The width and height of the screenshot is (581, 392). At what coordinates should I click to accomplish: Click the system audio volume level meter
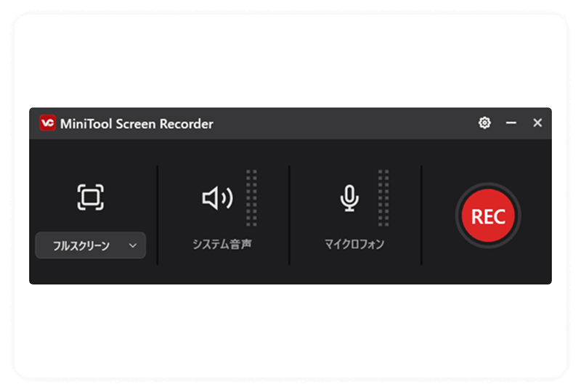pos(251,198)
